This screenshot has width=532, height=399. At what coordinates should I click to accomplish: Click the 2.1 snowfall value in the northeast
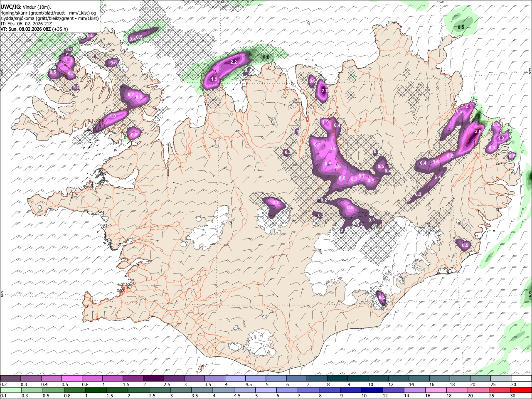click(469, 106)
